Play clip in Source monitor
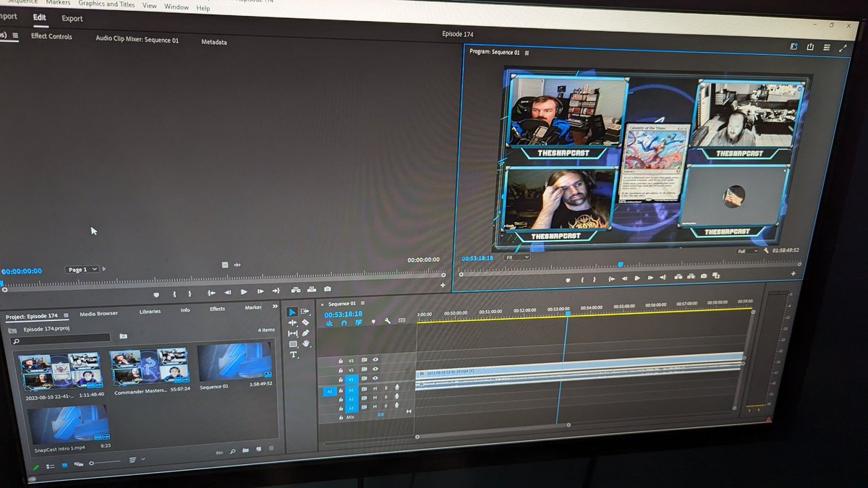868x488 pixels. click(x=244, y=291)
